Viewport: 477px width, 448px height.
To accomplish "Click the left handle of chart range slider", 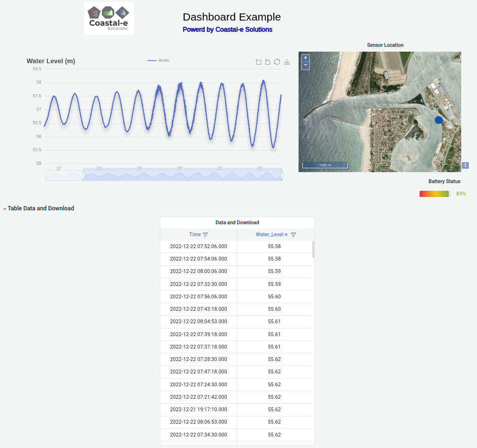I will (83, 175).
